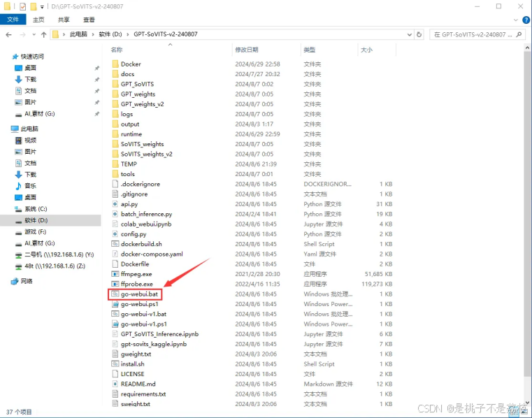Click the Back navigation arrow
The width and height of the screenshot is (532, 418).
coord(9,34)
